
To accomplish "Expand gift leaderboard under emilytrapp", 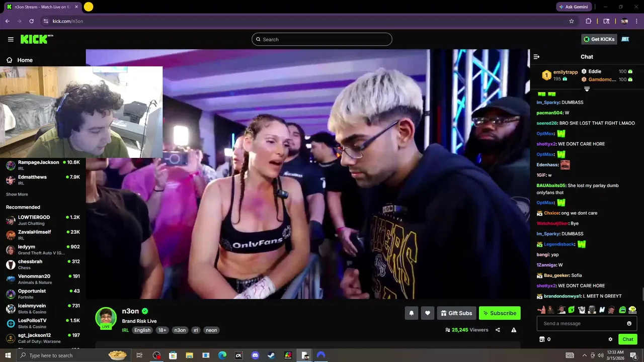I will (587, 89).
